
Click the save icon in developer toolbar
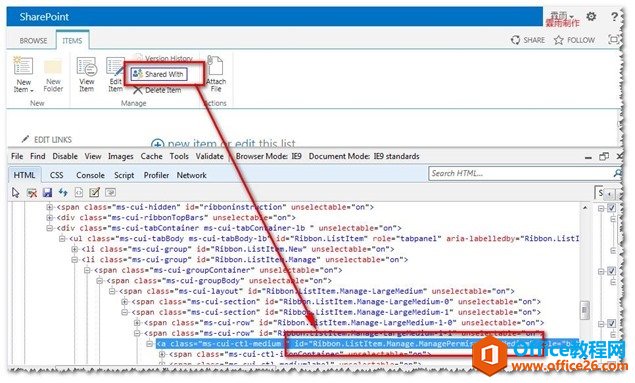(x=47, y=193)
